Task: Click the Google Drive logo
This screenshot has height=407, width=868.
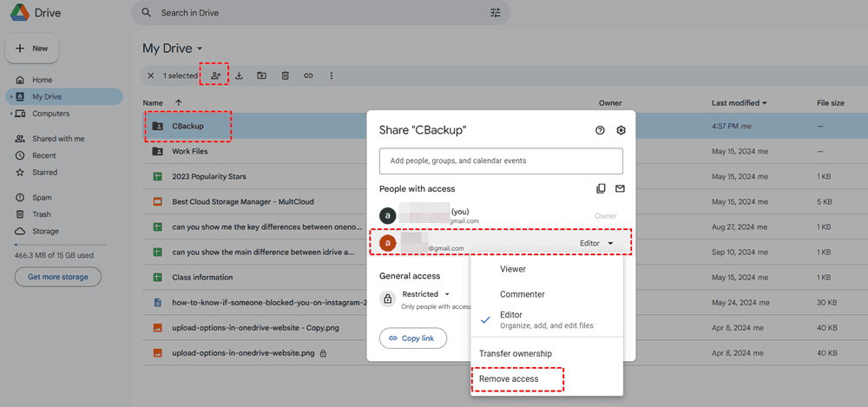Action: coord(19,12)
